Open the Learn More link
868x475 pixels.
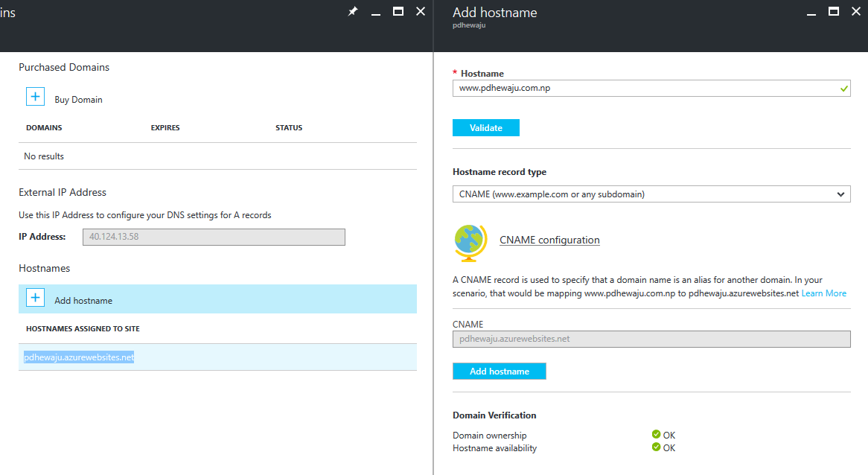tap(824, 293)
